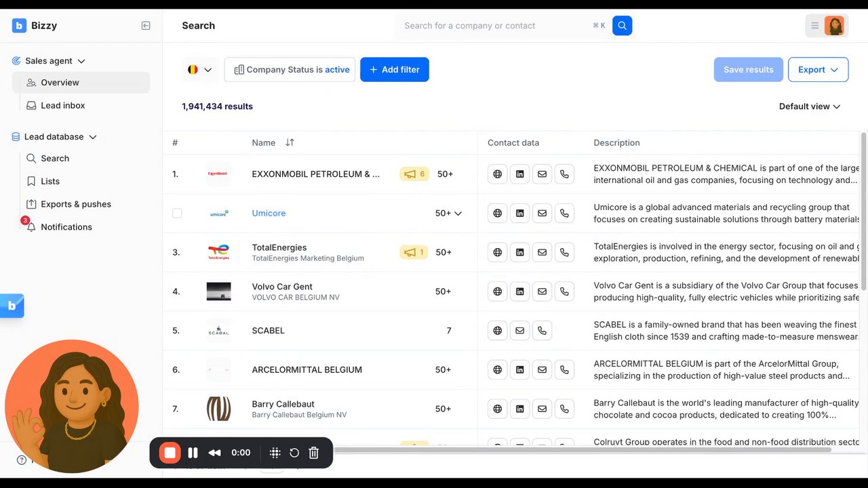Image resolution: width=868 pixels, height=488 pixels.
Task: Open the Belgium flag country dropdown
Action: point(200,70)
